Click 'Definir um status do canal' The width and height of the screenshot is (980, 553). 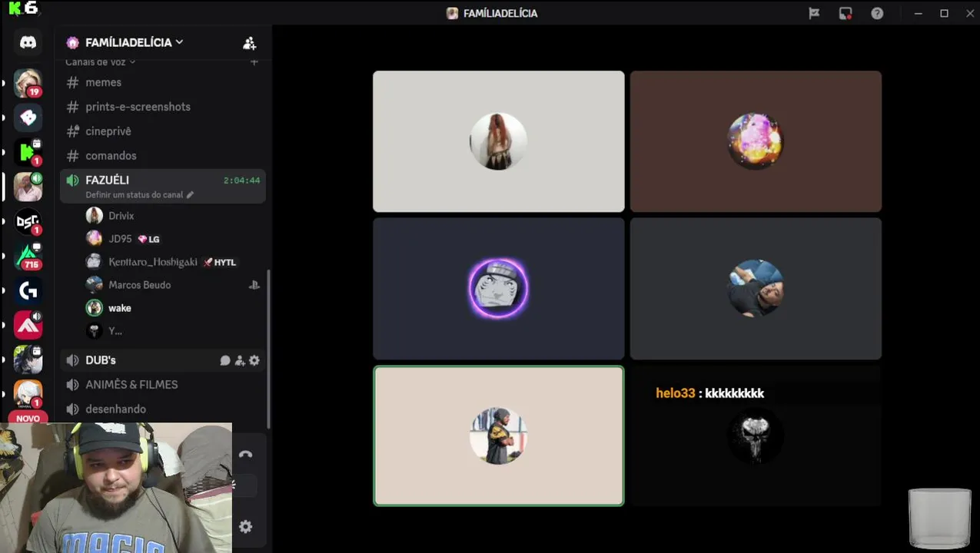point(135,195)
